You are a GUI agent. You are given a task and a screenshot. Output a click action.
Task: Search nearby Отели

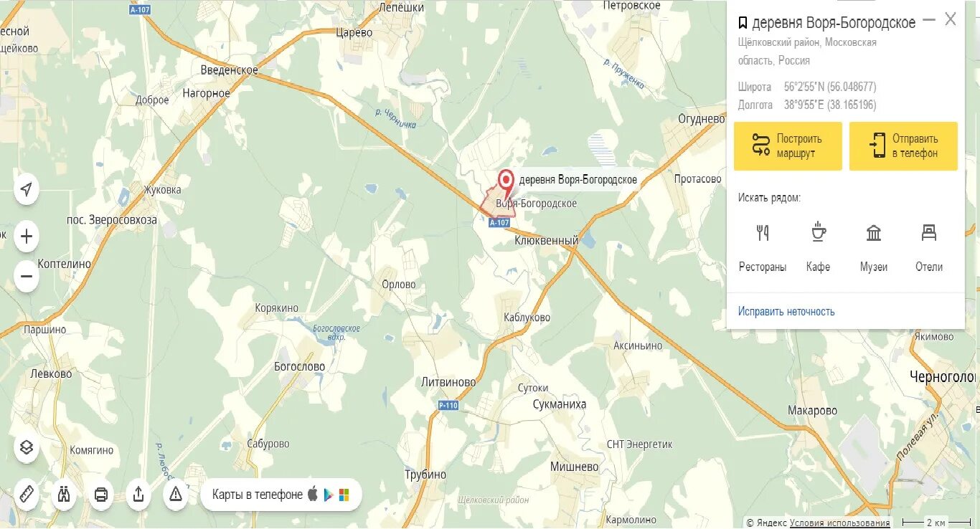pyautogui.click(x=929, y=247)
